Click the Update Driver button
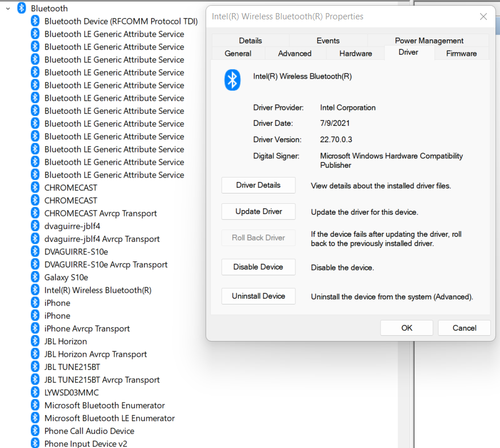 259,211
